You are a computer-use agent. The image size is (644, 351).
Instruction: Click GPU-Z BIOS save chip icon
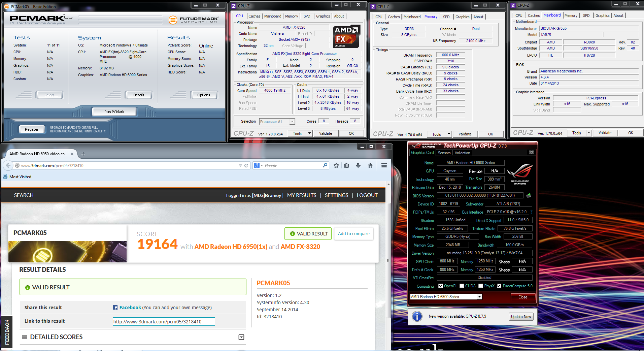click(529, 195)
